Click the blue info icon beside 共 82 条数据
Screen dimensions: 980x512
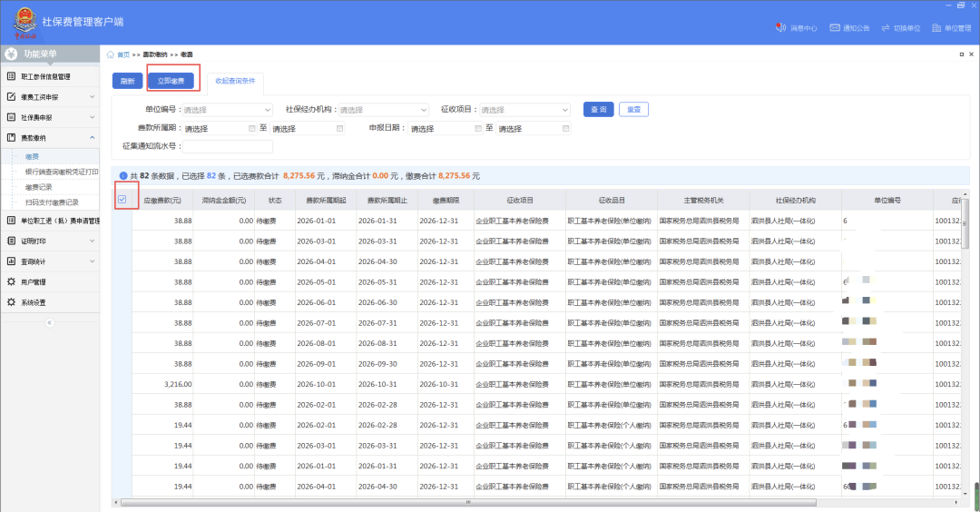click(123, 176)
